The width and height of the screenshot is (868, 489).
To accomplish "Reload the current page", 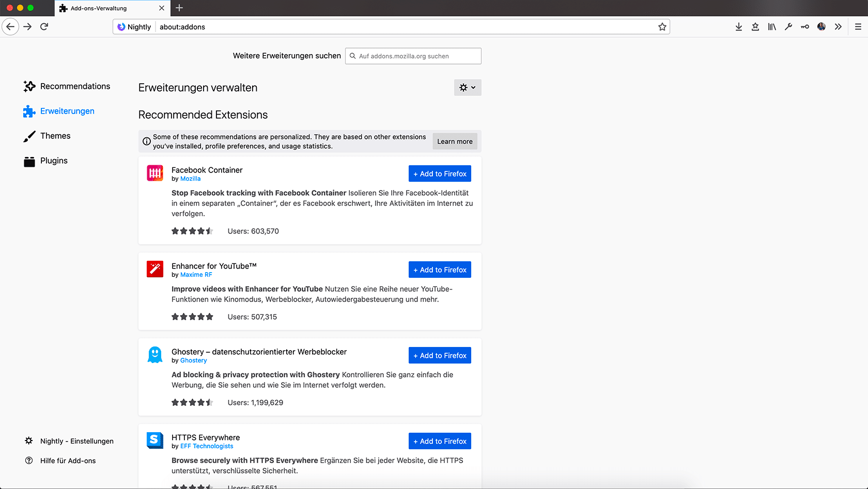I will [44, 27].
